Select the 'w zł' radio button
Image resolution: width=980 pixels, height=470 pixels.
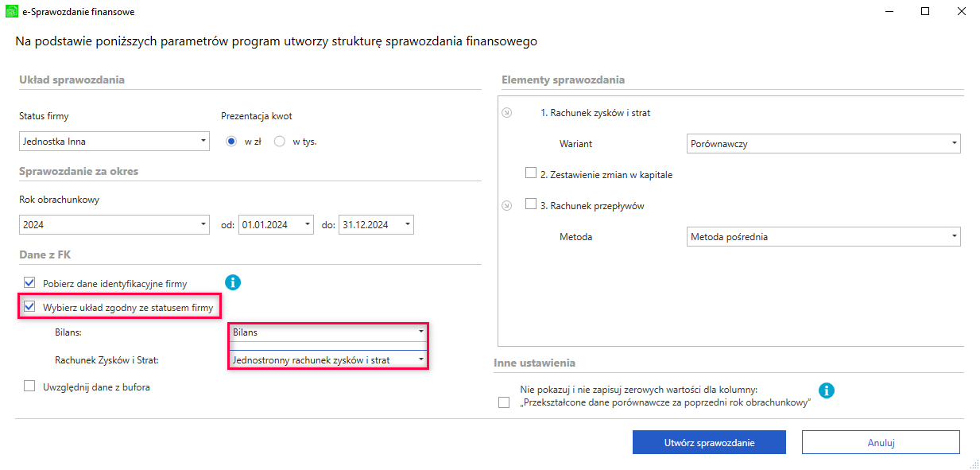click(232, 142)
